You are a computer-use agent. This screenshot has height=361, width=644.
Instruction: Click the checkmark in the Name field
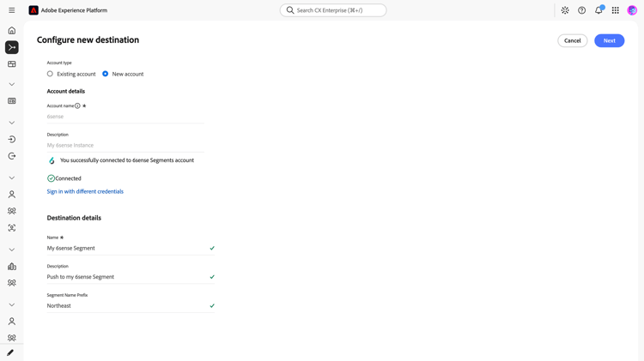click(x=212, y=248)
